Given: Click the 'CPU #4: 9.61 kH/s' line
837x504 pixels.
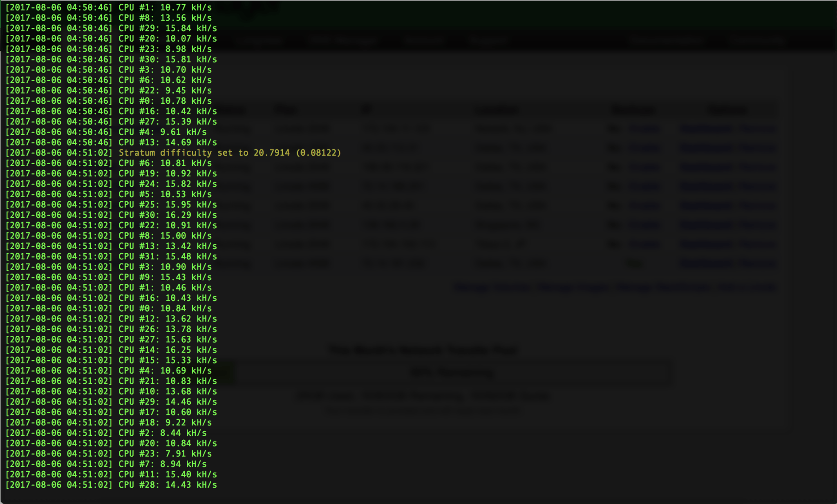Looking at the screenshot, I should tap(106, 132).
